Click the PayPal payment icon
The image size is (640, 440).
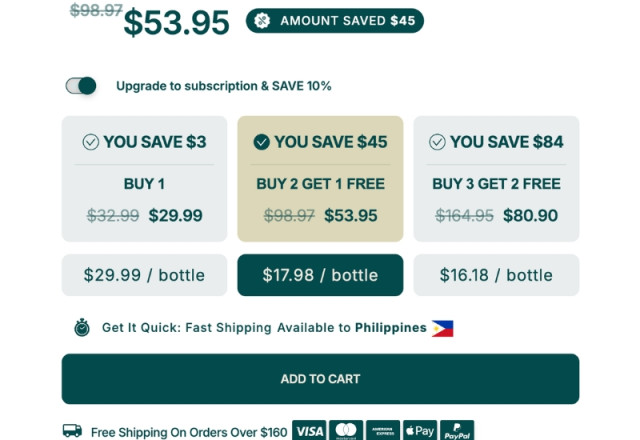456,431
